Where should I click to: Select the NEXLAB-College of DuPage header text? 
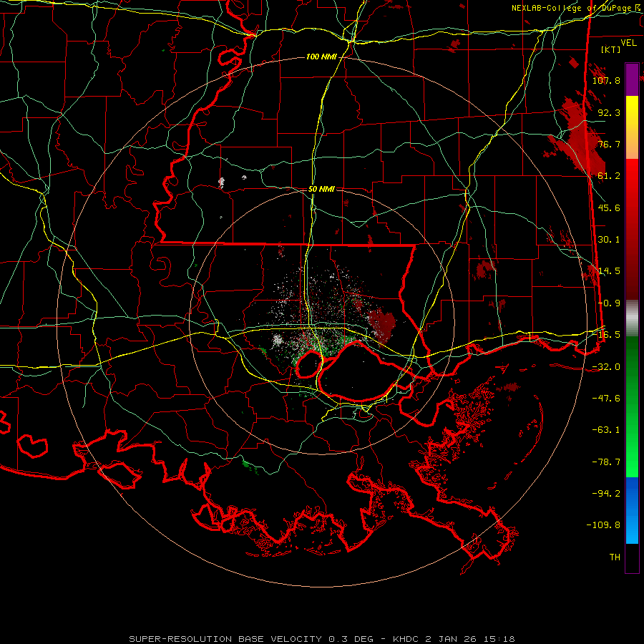coord(577,8)
